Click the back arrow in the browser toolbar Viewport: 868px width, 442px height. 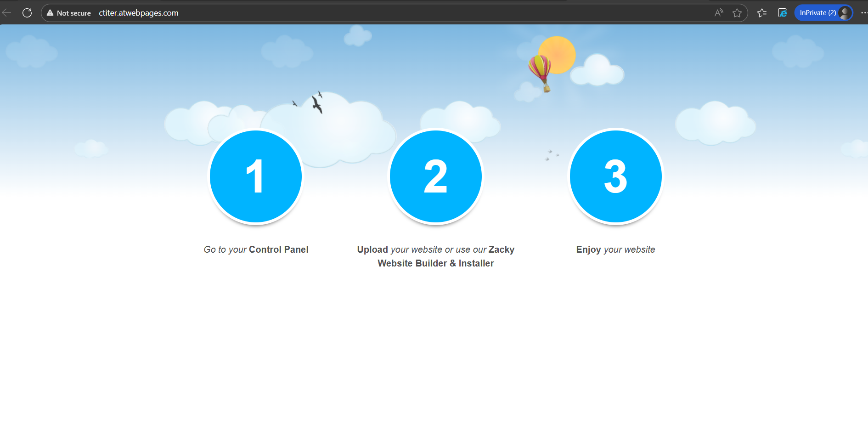tap(6, 13)
